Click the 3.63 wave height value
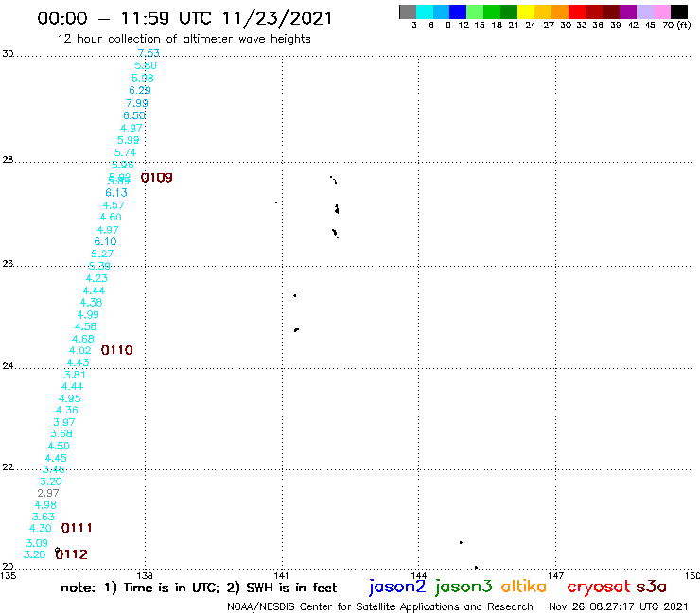Image resolution: width=700 pixels, height=615 pixels. pyautogui.click(x=44, y=517)
